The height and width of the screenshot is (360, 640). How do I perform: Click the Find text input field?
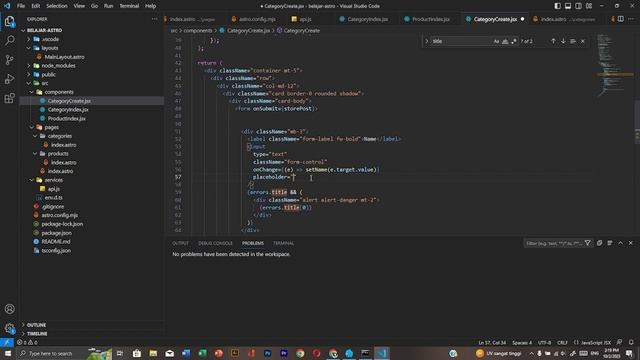click(461, 41)
